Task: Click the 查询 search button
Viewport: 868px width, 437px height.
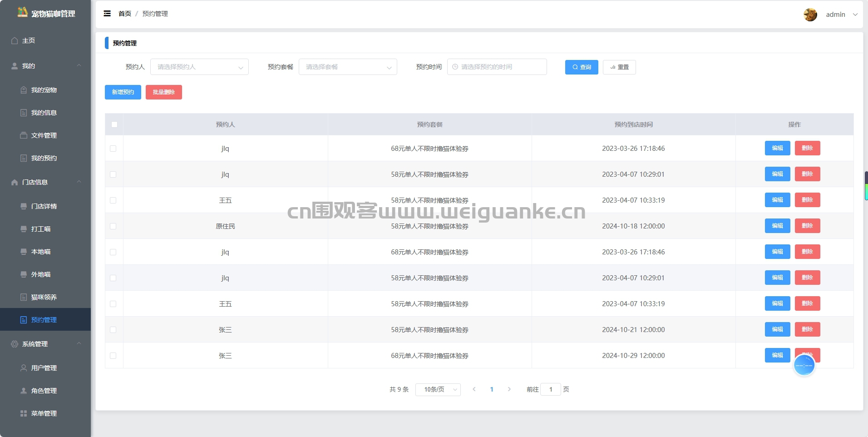Action: click(582, 67)
